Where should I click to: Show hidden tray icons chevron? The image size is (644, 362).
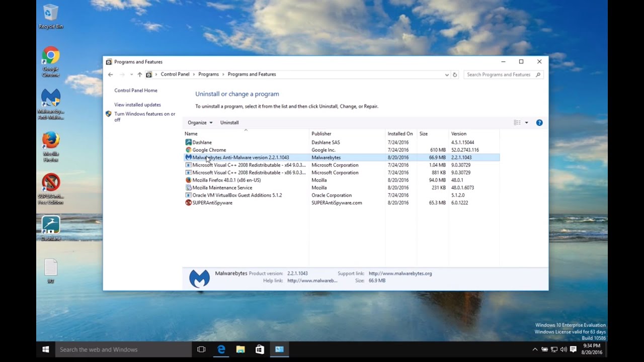tap(535, 349)
